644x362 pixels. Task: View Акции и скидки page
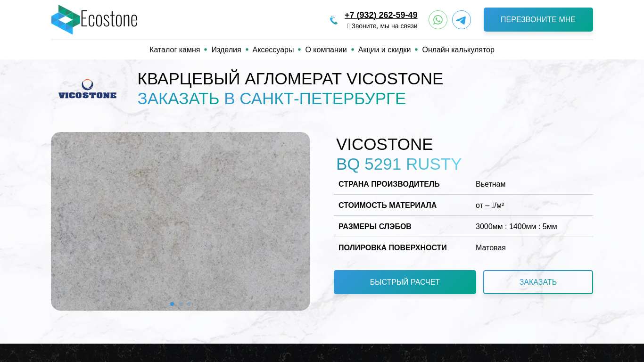click(384, 50)
